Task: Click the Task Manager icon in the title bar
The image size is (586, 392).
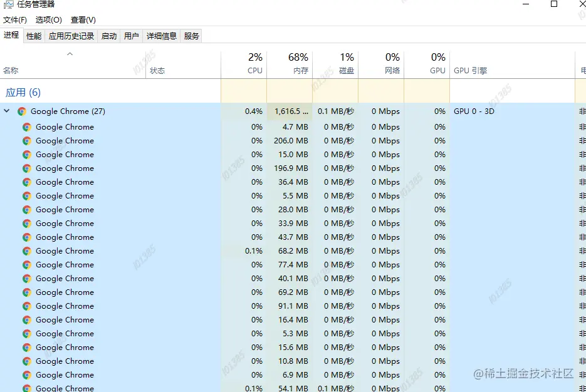Action: click(x=8, y=4)
